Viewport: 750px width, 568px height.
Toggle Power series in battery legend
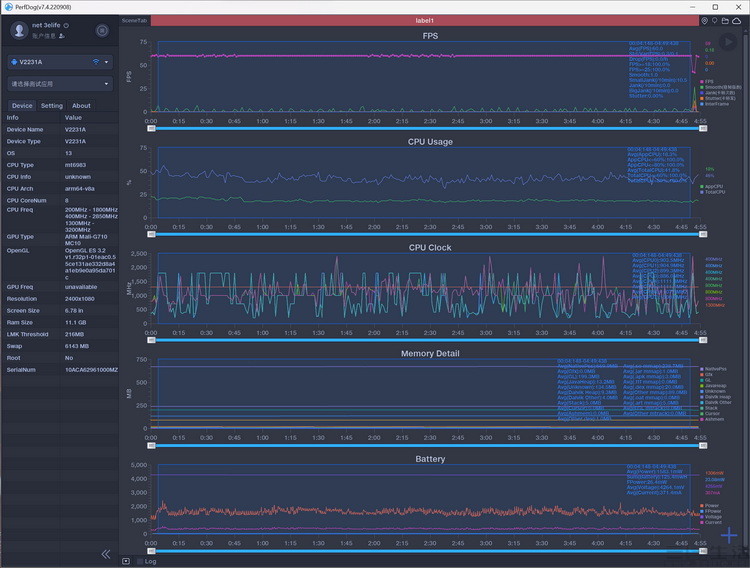[x=710, y=506]
